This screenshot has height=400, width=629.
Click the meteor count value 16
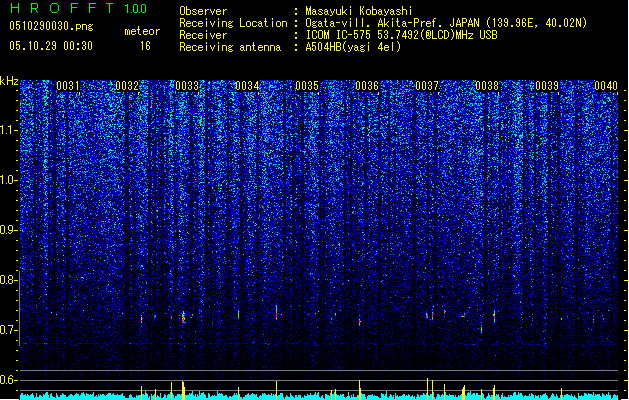(145, 46)
